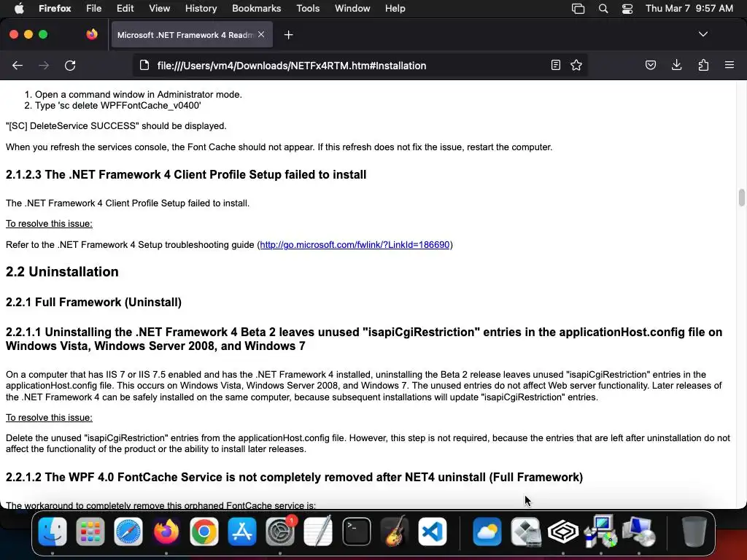Image resolution: width=747 pixels, height=560 pixels.
Task: Click the date and time clock
Action: 689,9
